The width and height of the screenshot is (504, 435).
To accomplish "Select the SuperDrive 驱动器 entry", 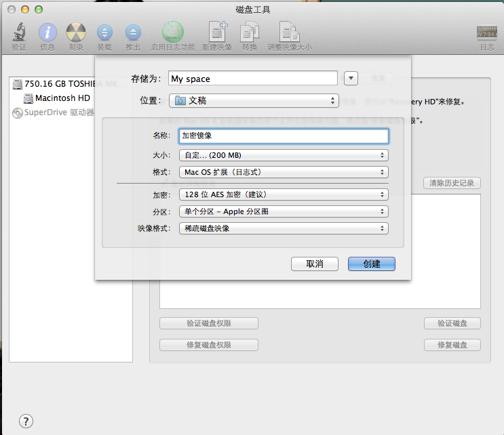I will coord(53,112).
